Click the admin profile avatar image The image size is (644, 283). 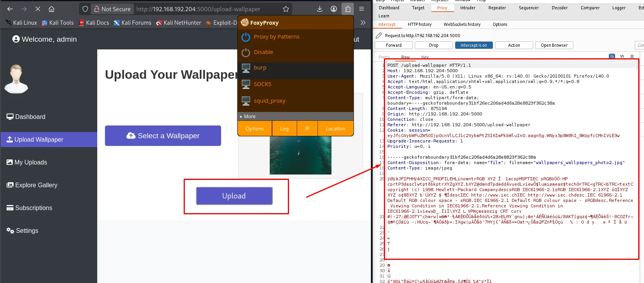(16, 79)
